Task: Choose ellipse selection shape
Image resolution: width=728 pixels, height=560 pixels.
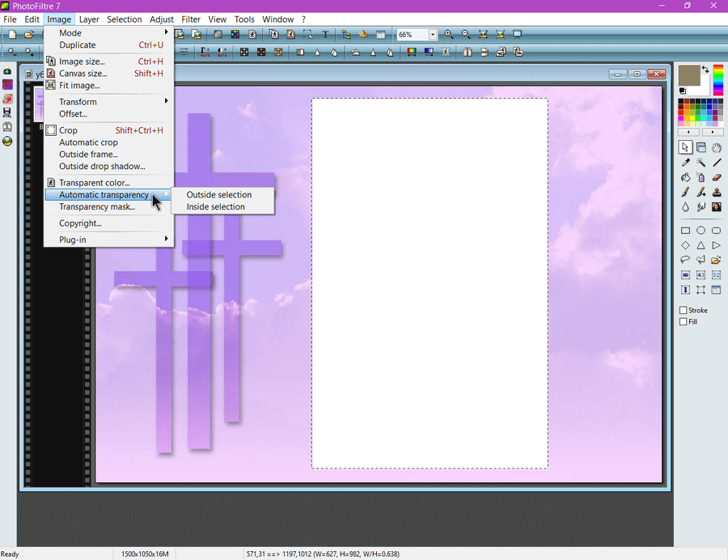Action: [x=701, y=231]
